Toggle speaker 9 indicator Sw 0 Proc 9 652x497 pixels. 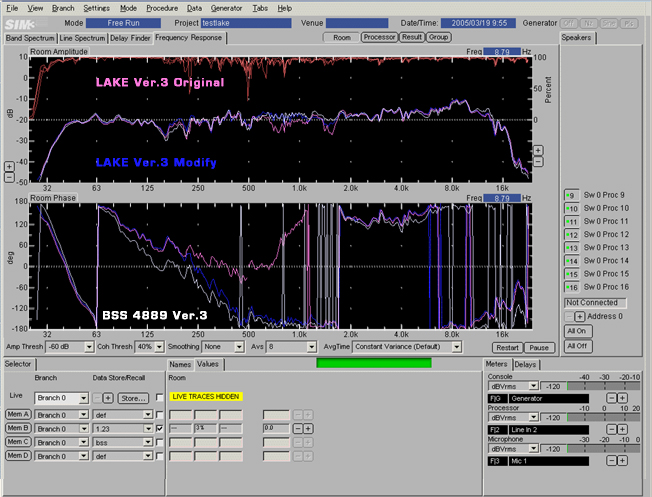(x=572, y=195)
